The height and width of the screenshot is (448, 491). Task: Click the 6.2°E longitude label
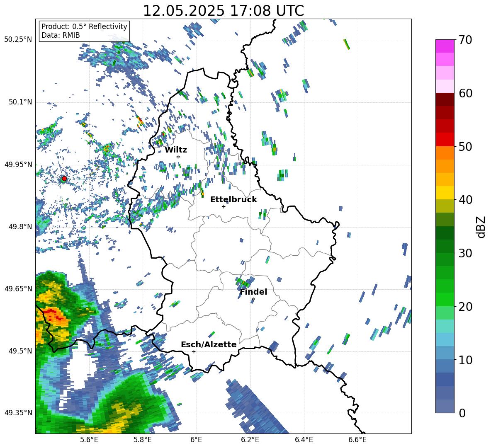(250, 440)
